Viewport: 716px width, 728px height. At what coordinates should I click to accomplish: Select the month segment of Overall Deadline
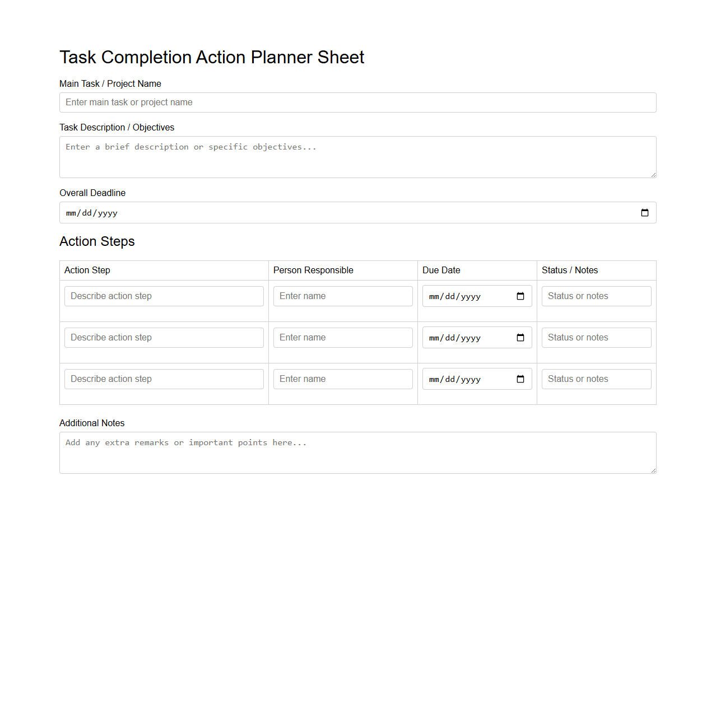tap(71, 213)
